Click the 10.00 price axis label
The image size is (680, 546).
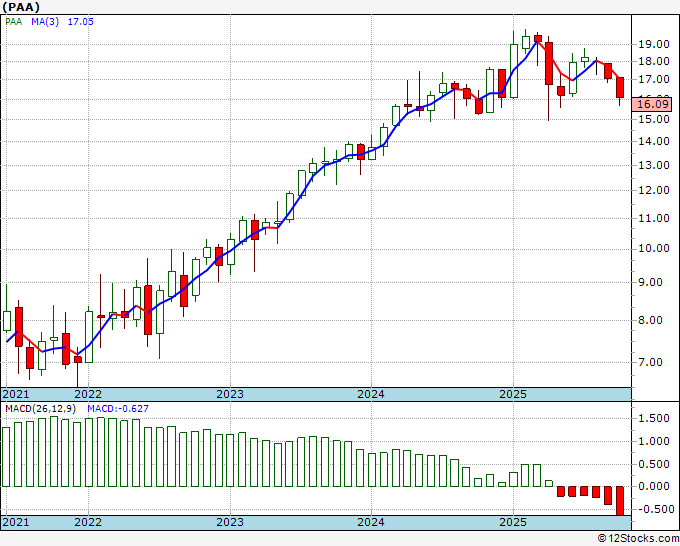(654, 248)
